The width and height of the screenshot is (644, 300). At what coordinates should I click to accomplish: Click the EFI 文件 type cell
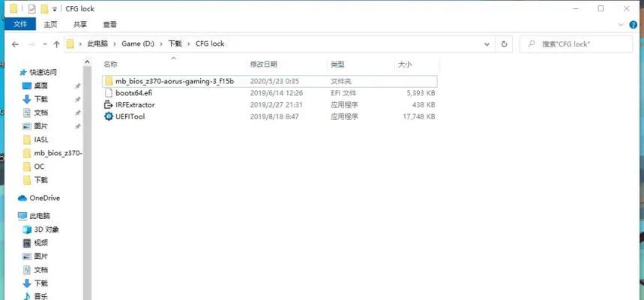point(343,93)
